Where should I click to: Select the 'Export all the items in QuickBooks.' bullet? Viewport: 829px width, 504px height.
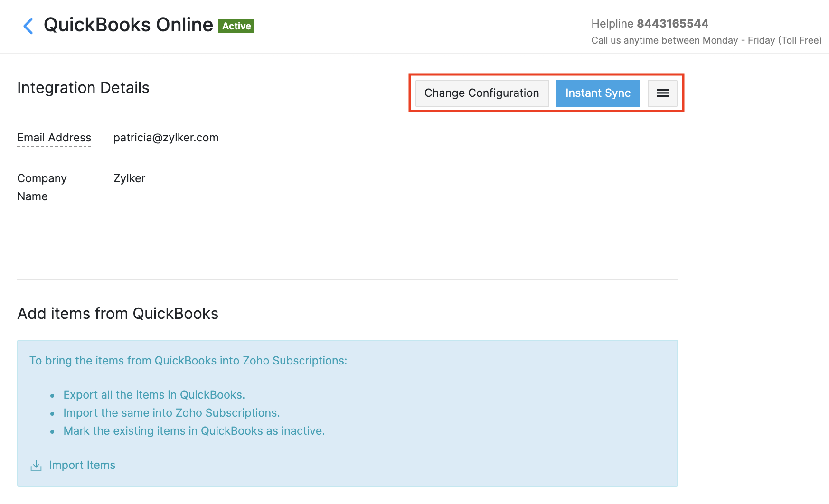point(154,395)
